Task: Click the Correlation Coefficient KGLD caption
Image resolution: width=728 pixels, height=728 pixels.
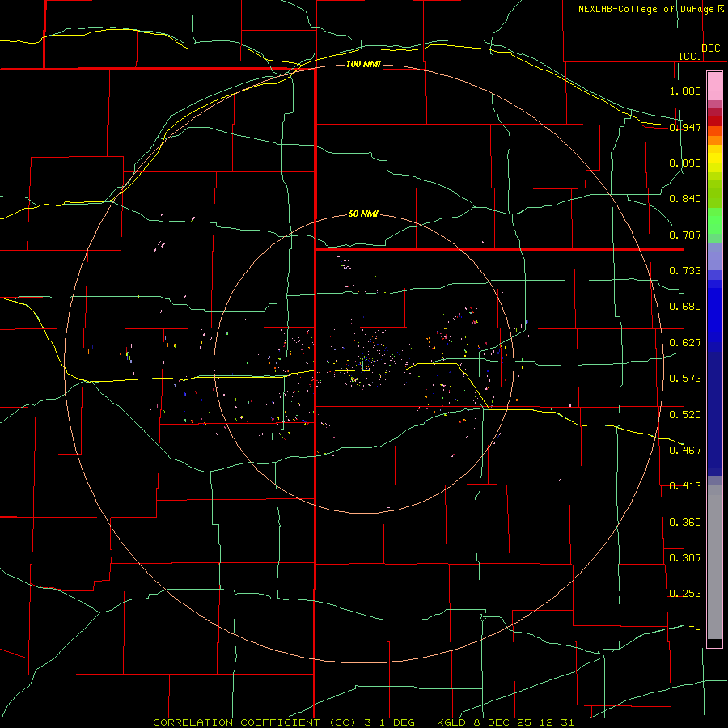Action: [x=363, y=722]
